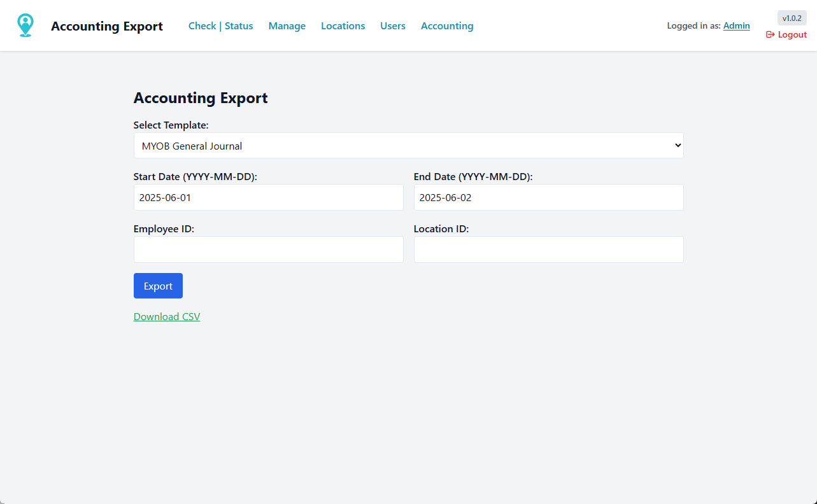Open the Admin user profile link

[x=736, y=26]
